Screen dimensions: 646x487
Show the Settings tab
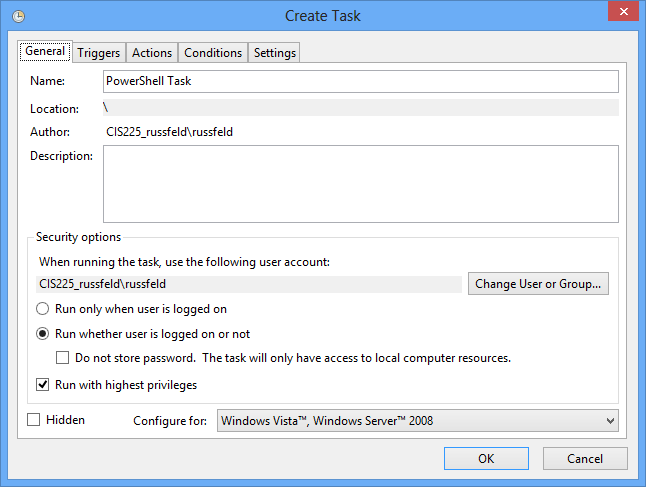coord(275,53)
